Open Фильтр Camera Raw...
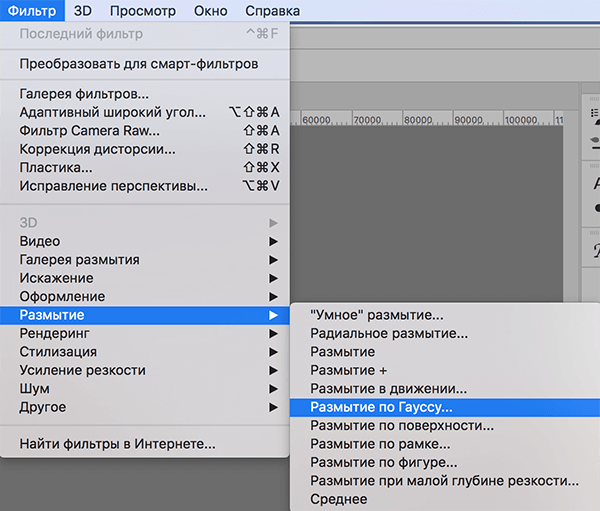600x511 pixels. tap(145, 131)
